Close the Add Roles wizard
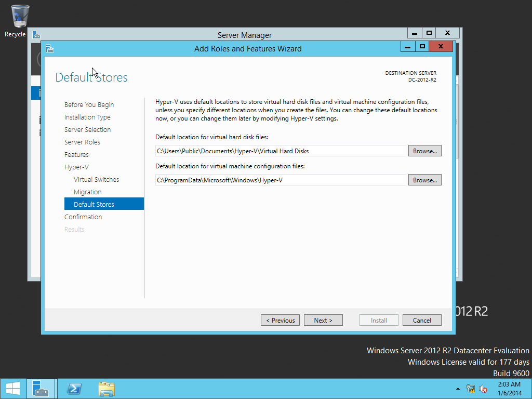The width and height of the screenshot is (532, 399). (x=441, y=46)
